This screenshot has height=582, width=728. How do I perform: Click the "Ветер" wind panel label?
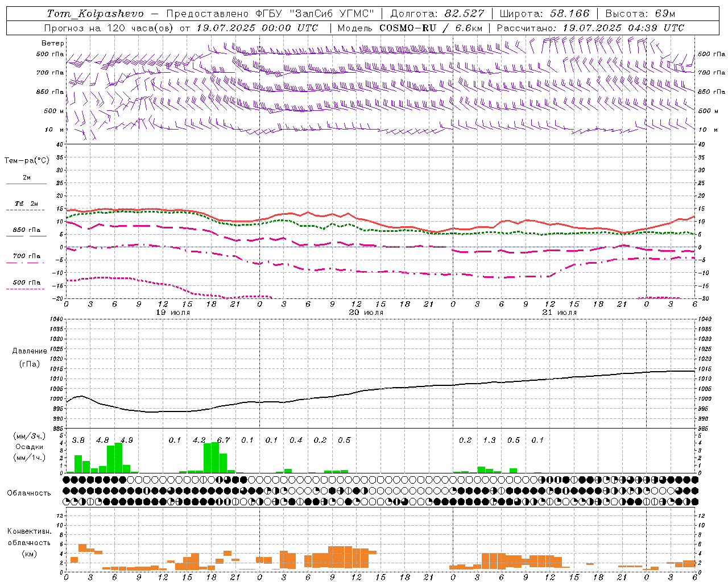tap(52, 43)
